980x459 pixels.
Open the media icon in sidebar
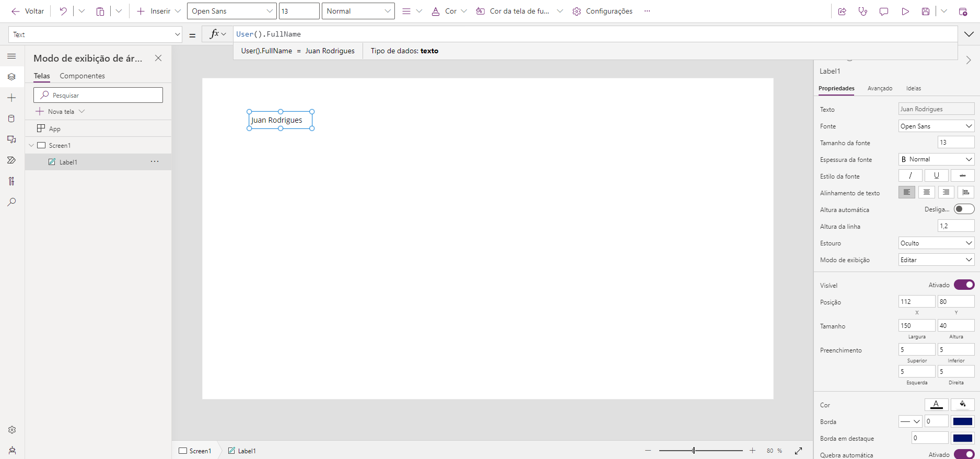11,139
